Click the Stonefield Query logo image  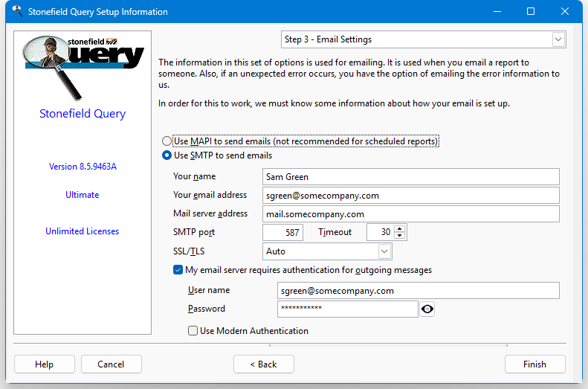click(83, 65)
